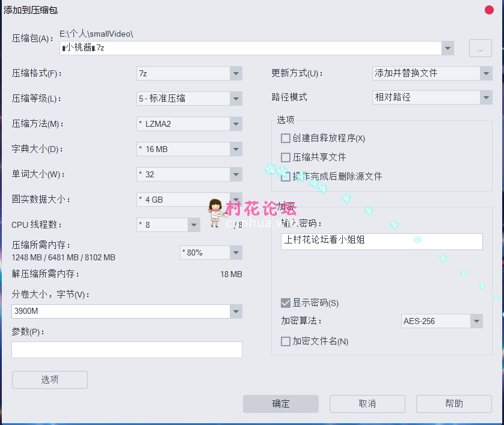
Task: Check delete source files after operation
Action: point(286,177)
